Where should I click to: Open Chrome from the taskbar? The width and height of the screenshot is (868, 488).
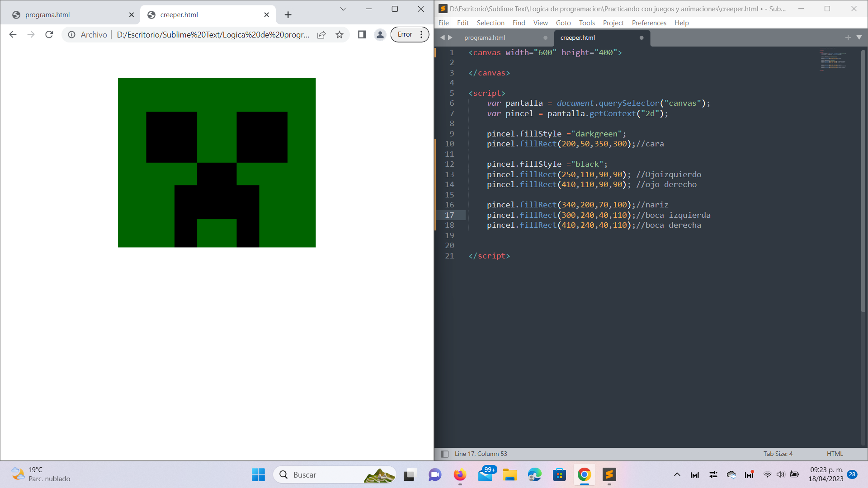tap(584, 474)
